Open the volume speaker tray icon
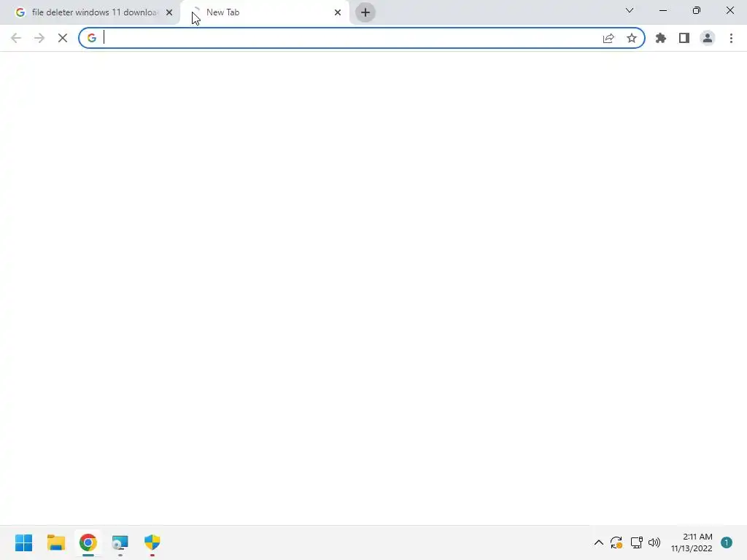This screenshot has width=747, height=560. (x=654, y=542)
